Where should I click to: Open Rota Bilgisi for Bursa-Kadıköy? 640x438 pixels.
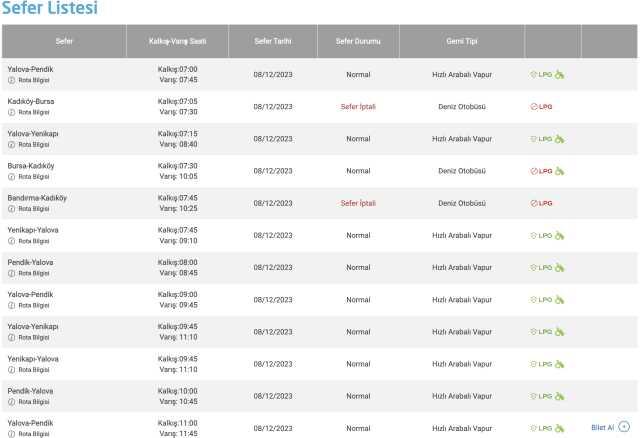pos(33,176)
